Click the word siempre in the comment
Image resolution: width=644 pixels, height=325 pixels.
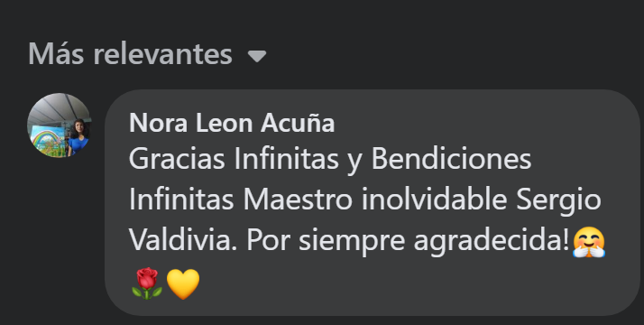pyautogui.click(x=352, y=242)
